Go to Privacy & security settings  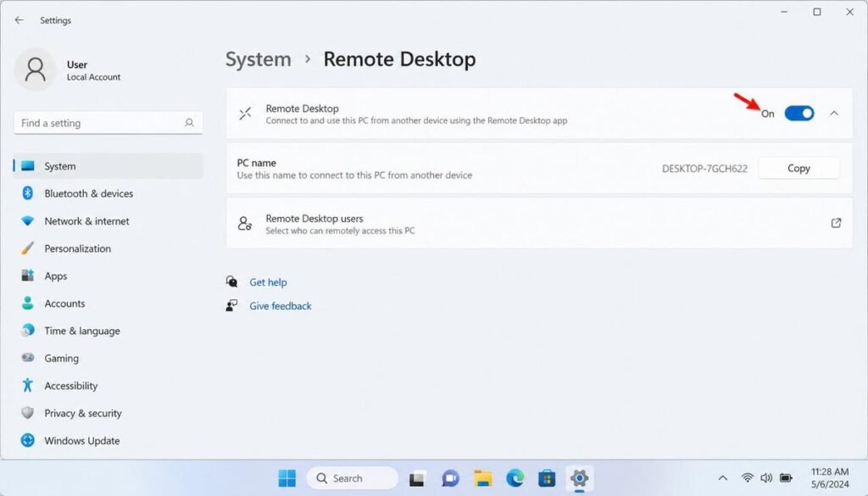(x=108, y=413)
